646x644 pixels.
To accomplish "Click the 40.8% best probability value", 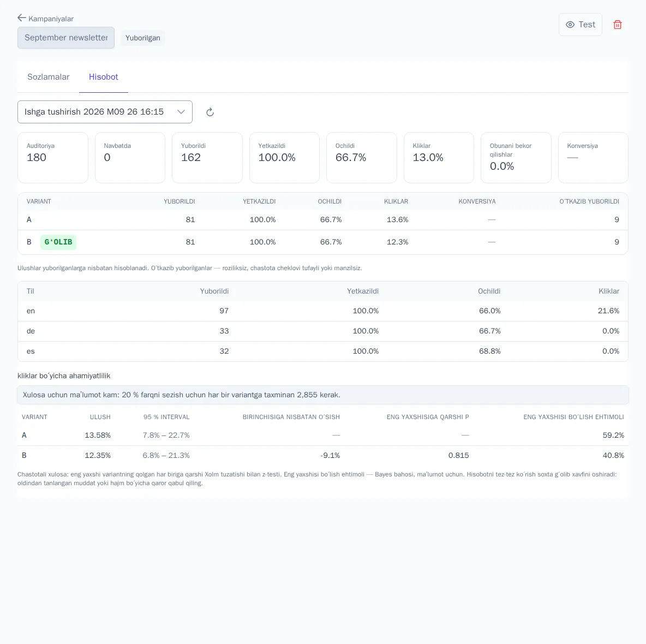I will pos(613,455).
